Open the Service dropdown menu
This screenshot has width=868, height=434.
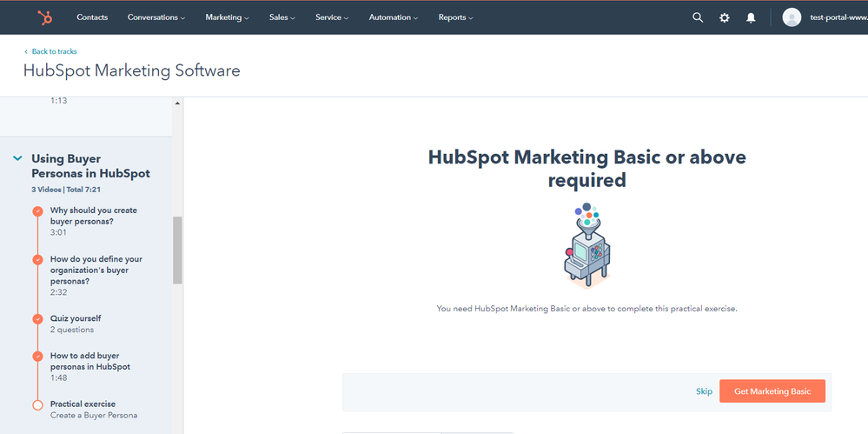[332, 17]
